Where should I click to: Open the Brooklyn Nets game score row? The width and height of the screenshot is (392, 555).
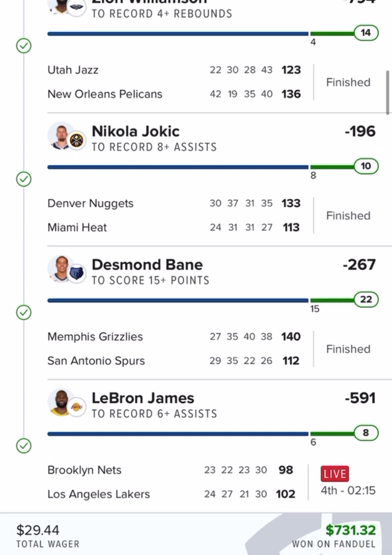(x=171, y=470)
